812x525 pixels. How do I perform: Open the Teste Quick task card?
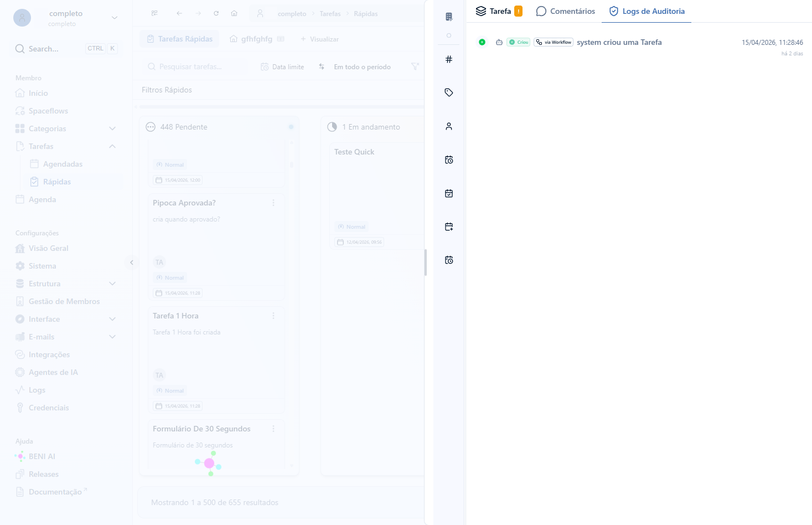(x=376, y=196)
